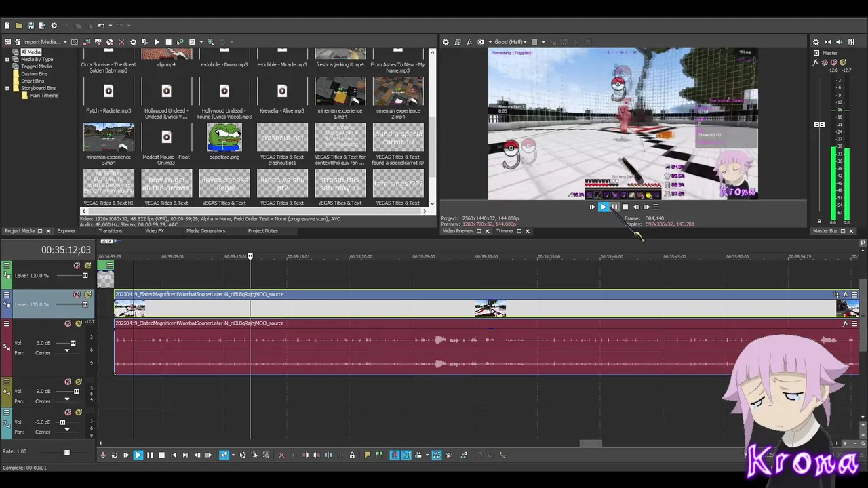Open the edit tool dropdown beside Normal Edit Tool
This screenshot has height=488, width=868.
tap(233, 455)
